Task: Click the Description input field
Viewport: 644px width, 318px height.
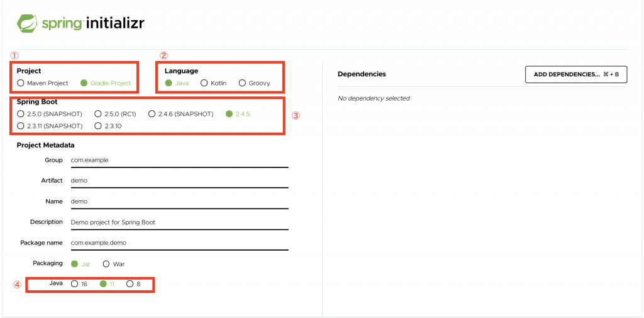Action: 179,222
